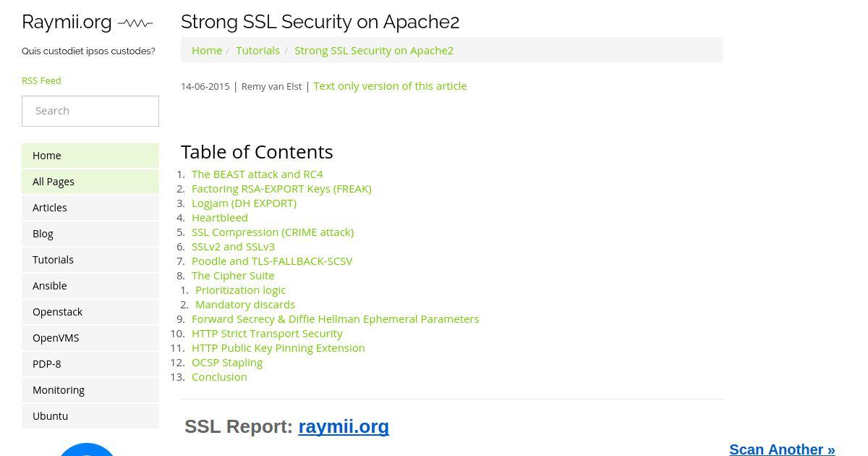868x456 pixels.
Task: Open All Pages in the sidebar
Action: tap(90, 182)
